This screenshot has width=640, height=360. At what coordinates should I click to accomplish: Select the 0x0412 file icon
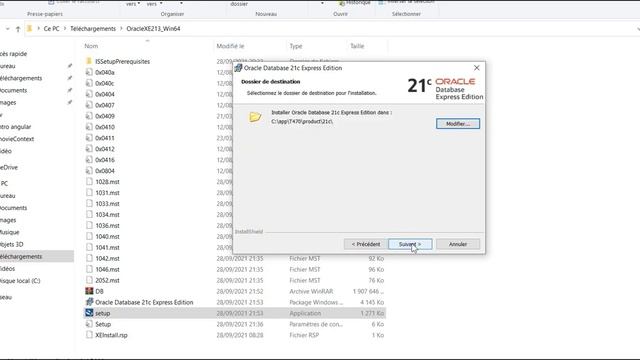(x=89, y=149)
